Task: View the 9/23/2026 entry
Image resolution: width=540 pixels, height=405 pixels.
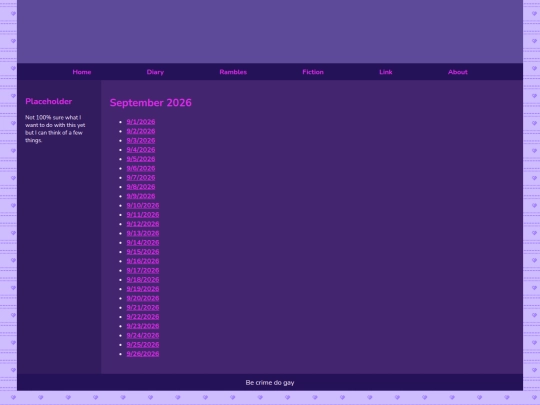Action: coord(143,326)
